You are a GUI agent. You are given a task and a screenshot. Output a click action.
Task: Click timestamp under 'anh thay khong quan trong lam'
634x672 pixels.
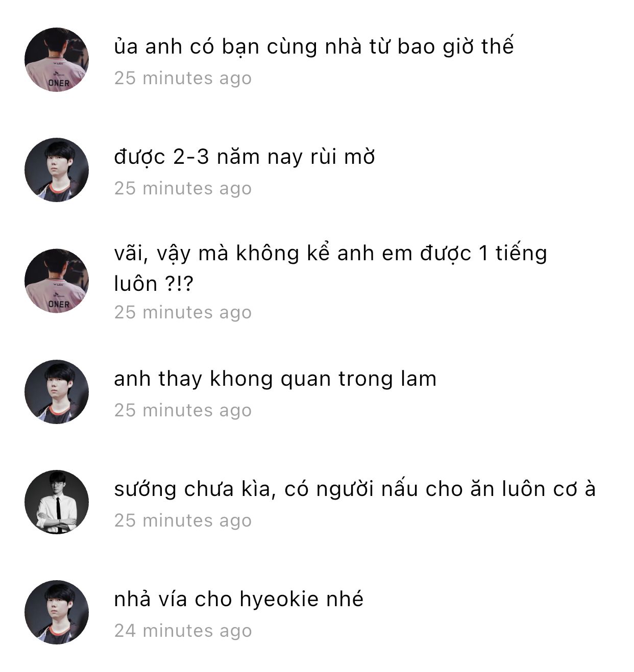(183, 410)
